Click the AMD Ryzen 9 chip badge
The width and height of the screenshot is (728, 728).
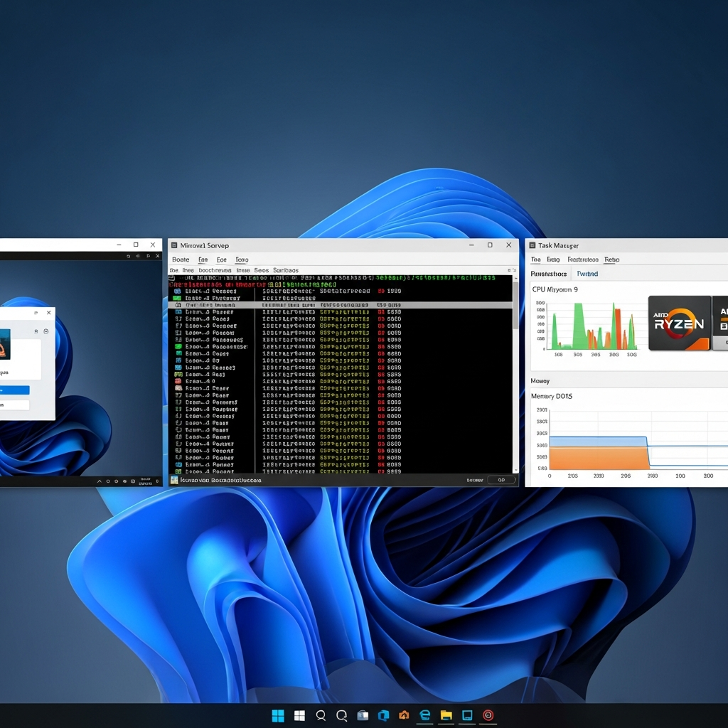coord(679,323)
